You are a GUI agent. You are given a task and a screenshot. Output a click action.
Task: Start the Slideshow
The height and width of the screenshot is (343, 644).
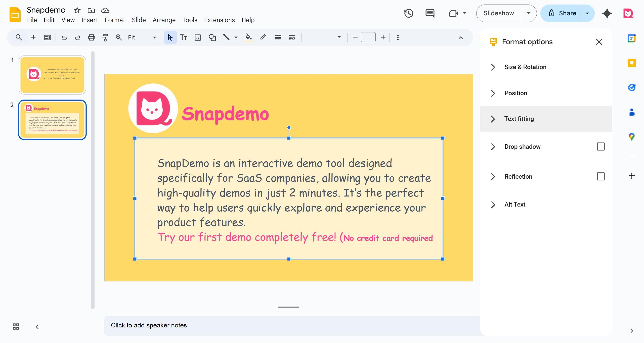[499, 13]
